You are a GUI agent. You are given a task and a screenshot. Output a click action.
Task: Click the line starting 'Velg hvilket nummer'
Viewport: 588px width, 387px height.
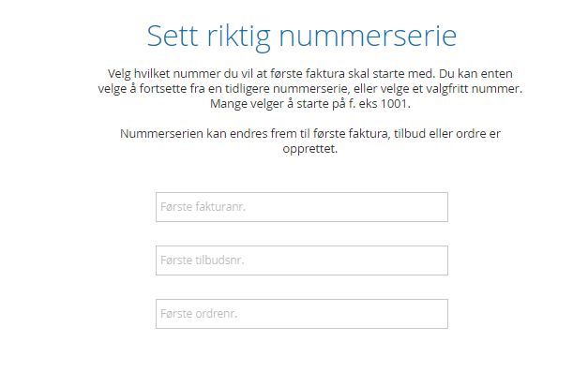[x=310, y=74]
